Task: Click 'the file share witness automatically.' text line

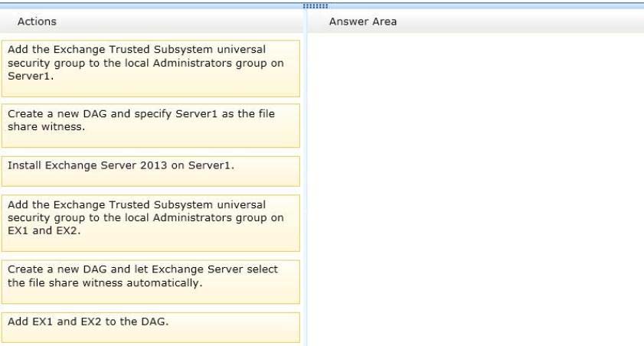Action: [x=105, y=282]
